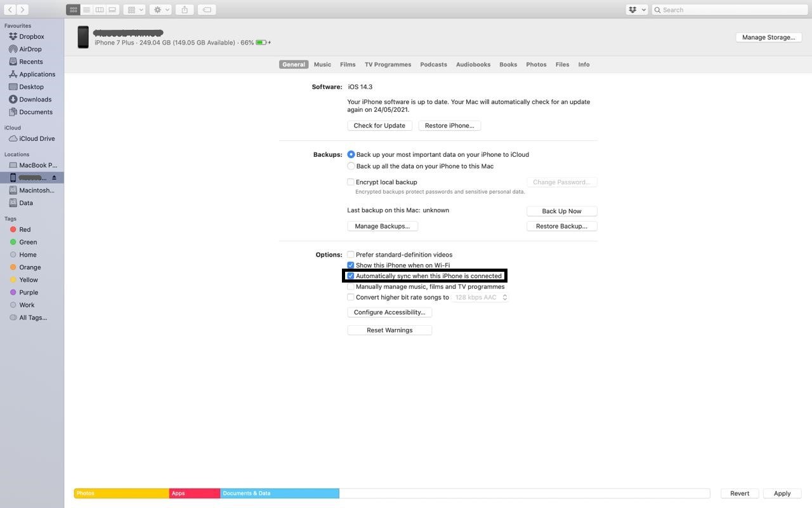Screen dimensions: 812x508
Task: Open the action gear dropdown menu
Action: 160,9
